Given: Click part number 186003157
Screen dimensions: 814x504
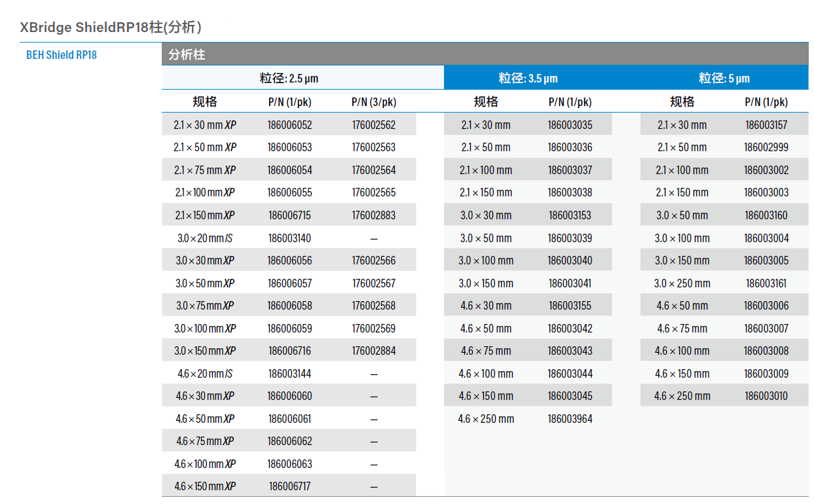Looking at the screenshot, I should click(x=766, y=124).
